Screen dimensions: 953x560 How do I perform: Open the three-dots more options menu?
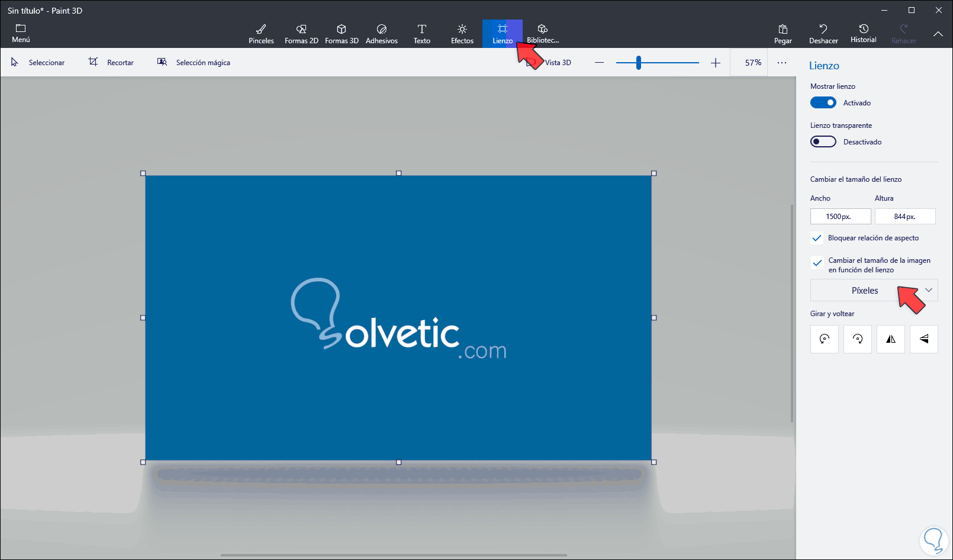(782, 63)
